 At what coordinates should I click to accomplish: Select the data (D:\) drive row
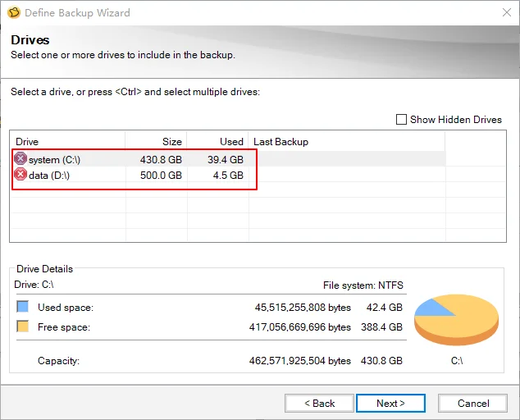point(229,175)
